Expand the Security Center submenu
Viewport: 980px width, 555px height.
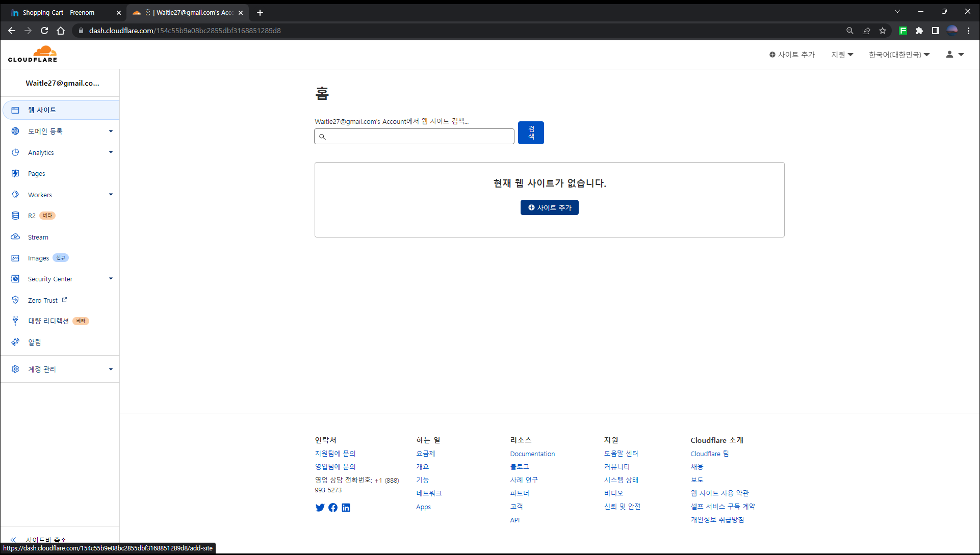[x=111, y=279]
